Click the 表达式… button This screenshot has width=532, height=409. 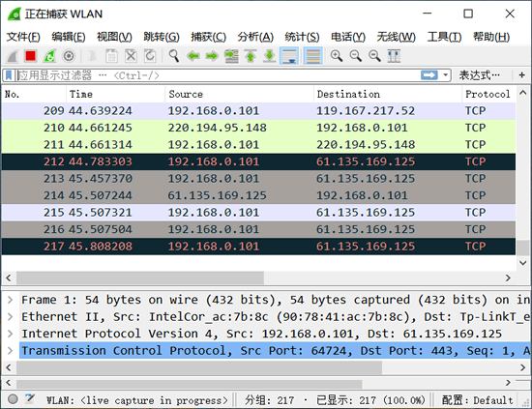click(479, 75)
